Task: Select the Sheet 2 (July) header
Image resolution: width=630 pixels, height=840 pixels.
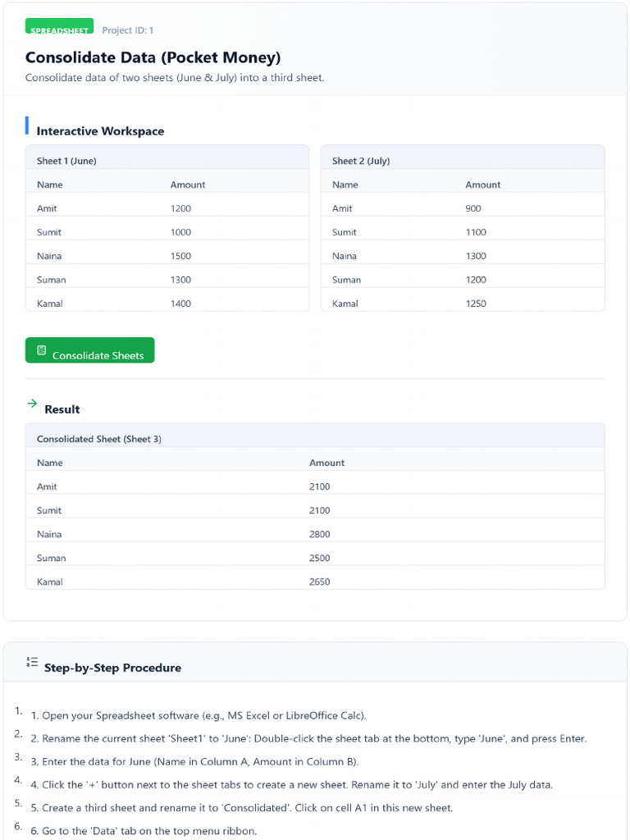Action: coord(361,161)
